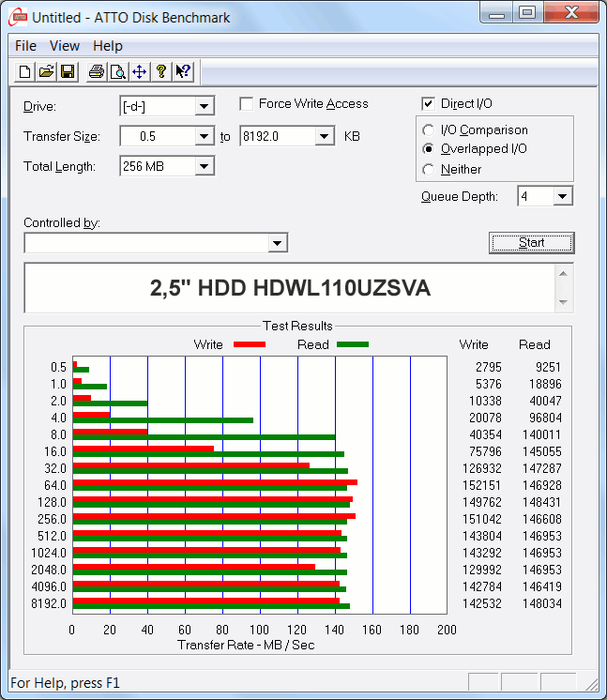Click the red write bar for 64.0 KB
This screenshot has height=700, width=607.
215,482
